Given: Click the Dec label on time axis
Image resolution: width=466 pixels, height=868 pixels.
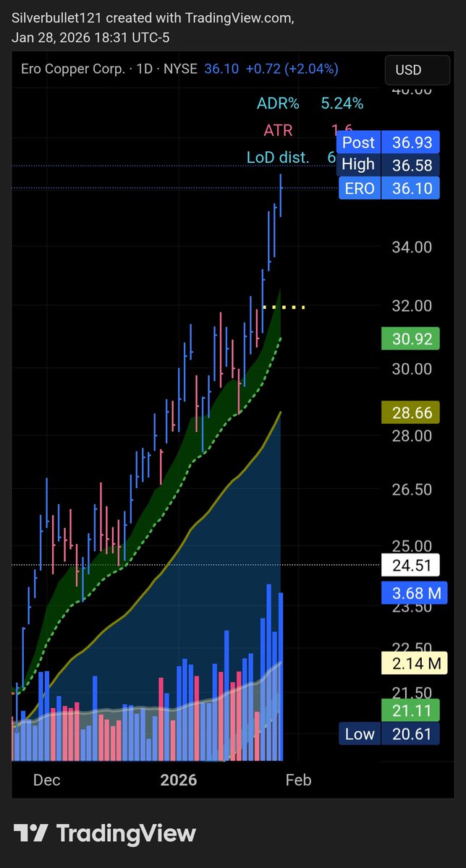Looking at the screenshot, I should (x=47, y=780).
